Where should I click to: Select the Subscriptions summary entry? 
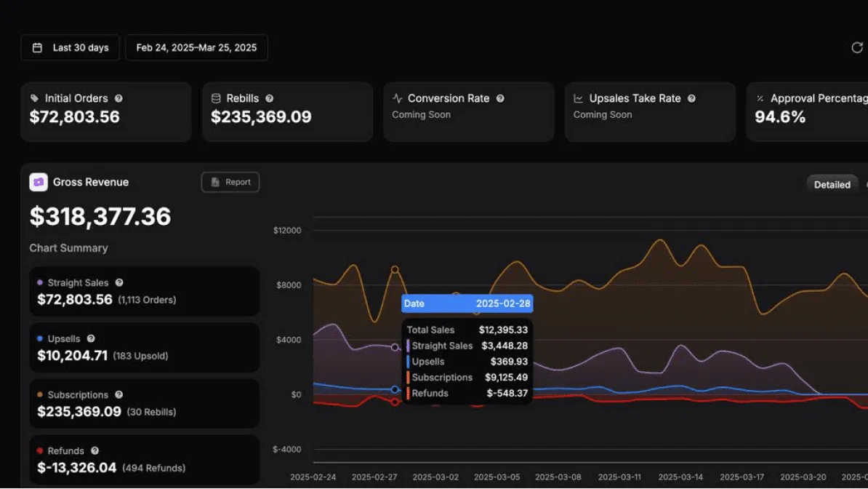pyautogui.click(x=144, y=402)
